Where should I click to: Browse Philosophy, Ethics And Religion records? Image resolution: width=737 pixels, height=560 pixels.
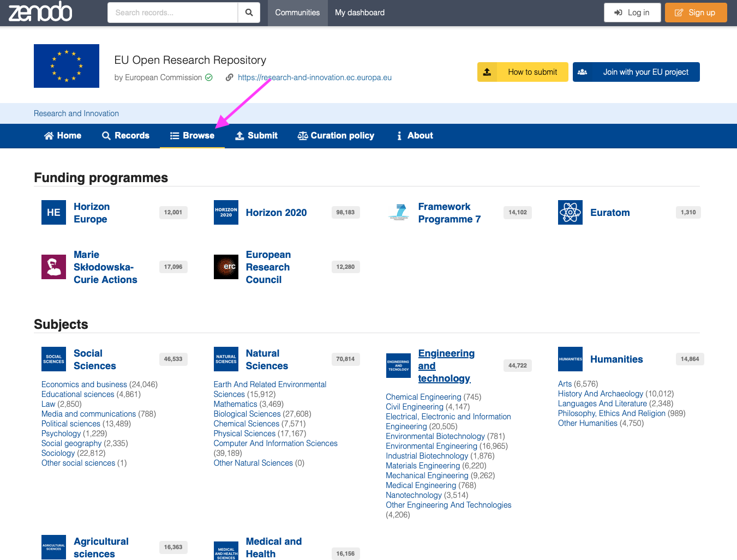(612, 413)
